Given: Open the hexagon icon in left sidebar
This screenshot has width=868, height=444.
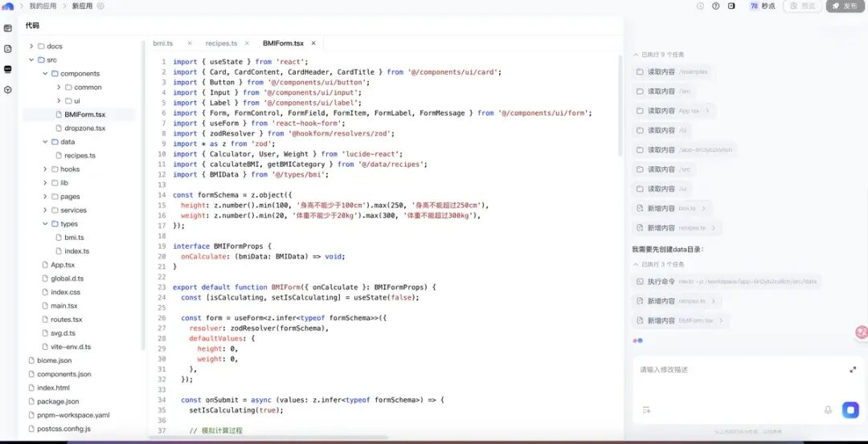Looking at the screenshot, I should tap(8, 90).
